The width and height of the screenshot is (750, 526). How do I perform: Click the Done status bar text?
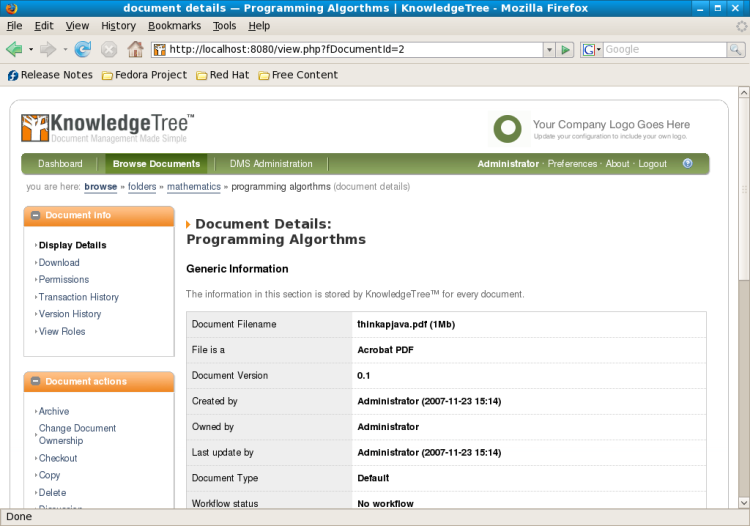pos(19,516)
